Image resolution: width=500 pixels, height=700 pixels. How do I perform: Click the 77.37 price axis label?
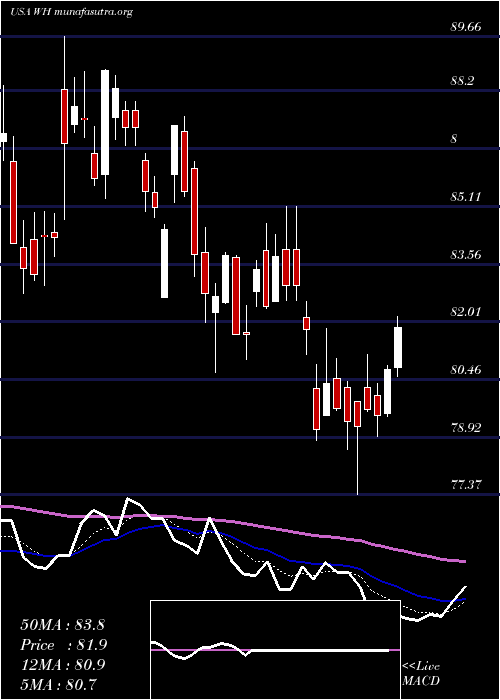point(466,485)
